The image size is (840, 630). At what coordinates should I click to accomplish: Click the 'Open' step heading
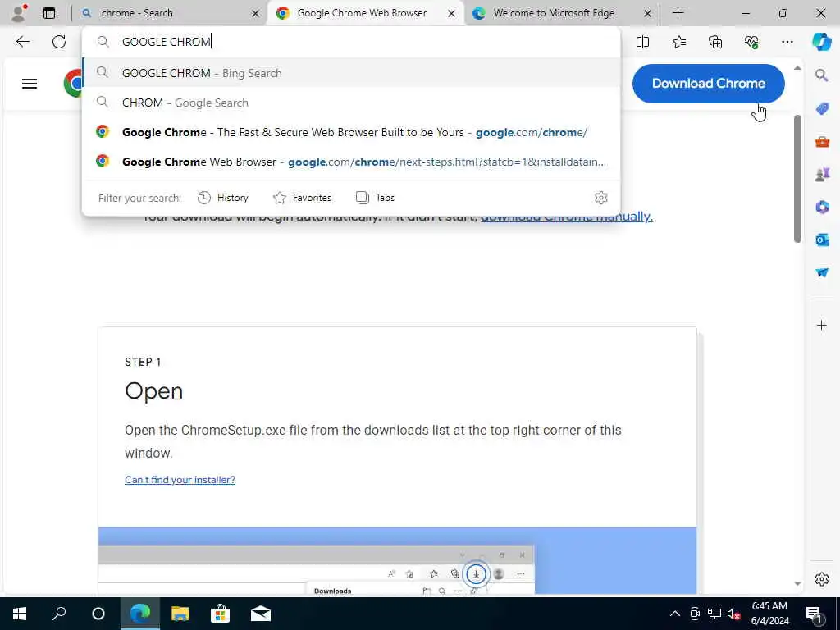coord(153,391)
